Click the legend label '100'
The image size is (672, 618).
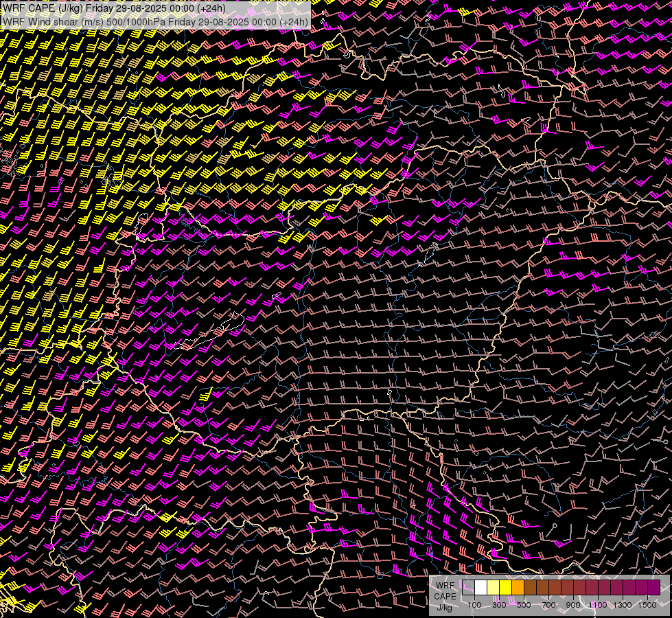474,605
